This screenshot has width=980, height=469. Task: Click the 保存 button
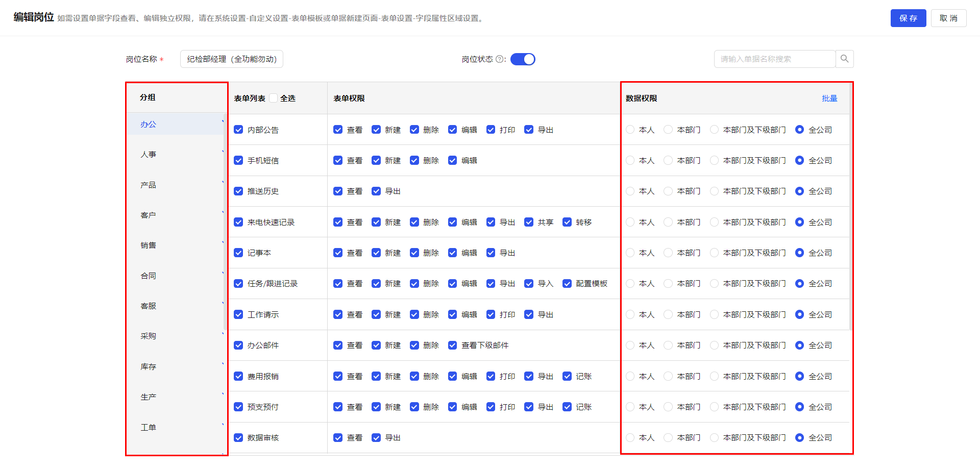[x=908, y=18]
